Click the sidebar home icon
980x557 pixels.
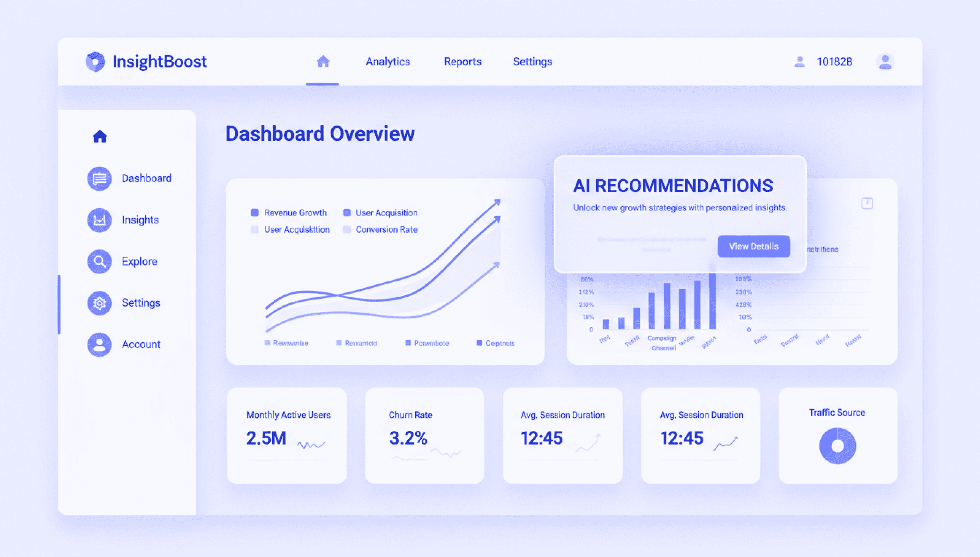click(x=99, y=136)
